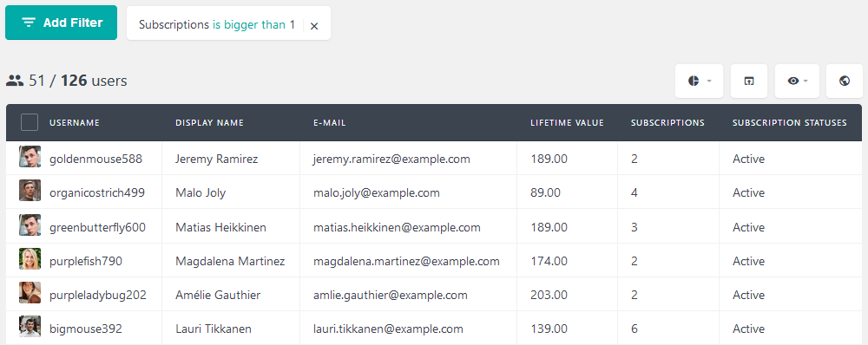The image size is (868, 345).
Task: Click the organicostrich499 avatar image
Action: pyautogui.click(x=30, y=190)
